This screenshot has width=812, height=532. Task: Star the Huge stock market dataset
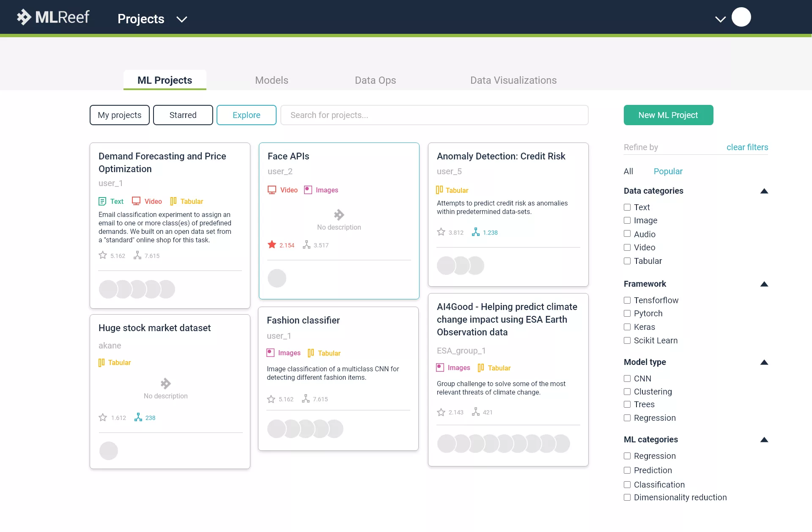coord(103,417)
